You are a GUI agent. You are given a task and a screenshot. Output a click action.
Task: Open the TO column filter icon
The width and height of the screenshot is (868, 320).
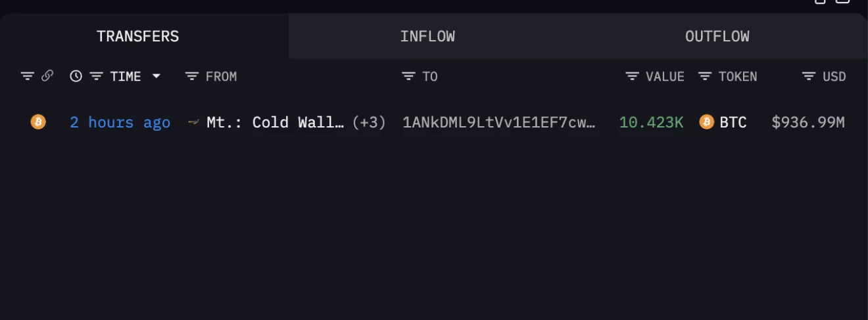408,76
